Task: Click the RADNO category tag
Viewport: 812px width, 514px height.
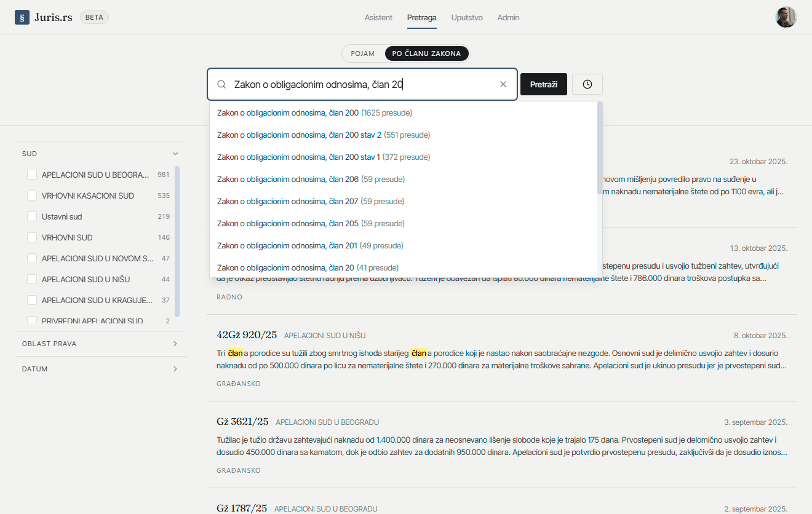Action: [x=229, y=297]
